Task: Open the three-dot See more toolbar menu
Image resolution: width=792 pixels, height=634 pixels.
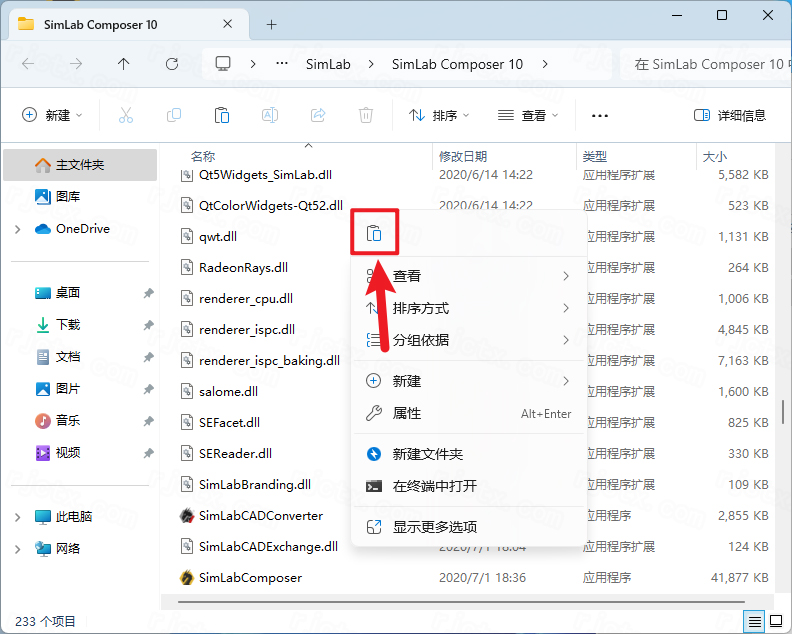Action: pos(600,116)
